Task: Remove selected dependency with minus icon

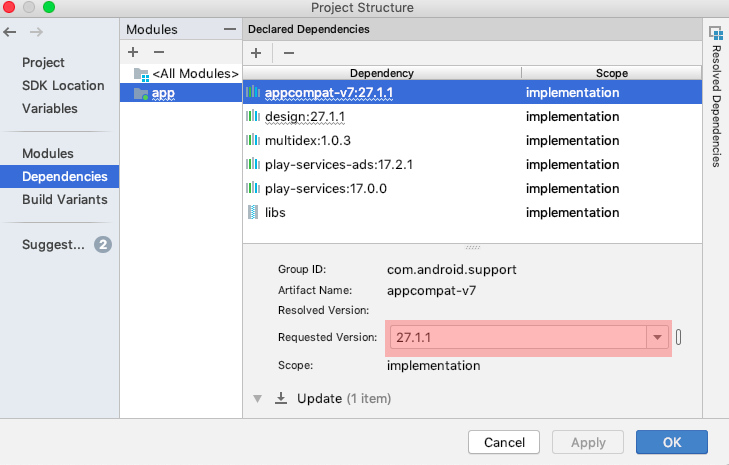Action: tap(289, 53)
